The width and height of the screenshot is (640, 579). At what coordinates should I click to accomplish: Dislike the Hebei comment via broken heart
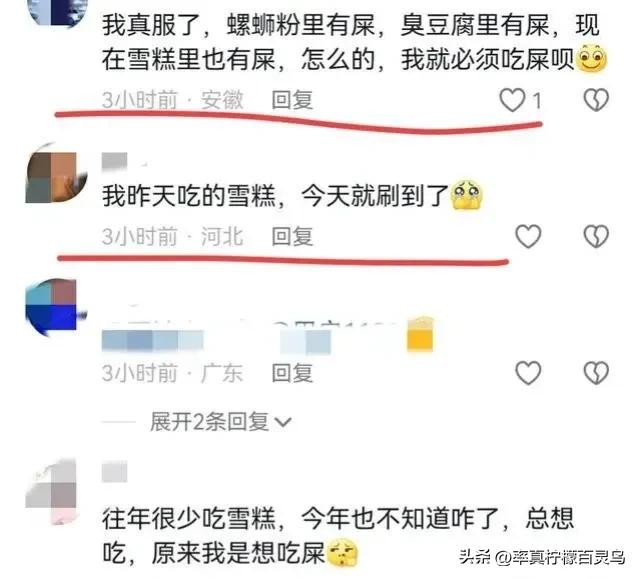(596, 236)
